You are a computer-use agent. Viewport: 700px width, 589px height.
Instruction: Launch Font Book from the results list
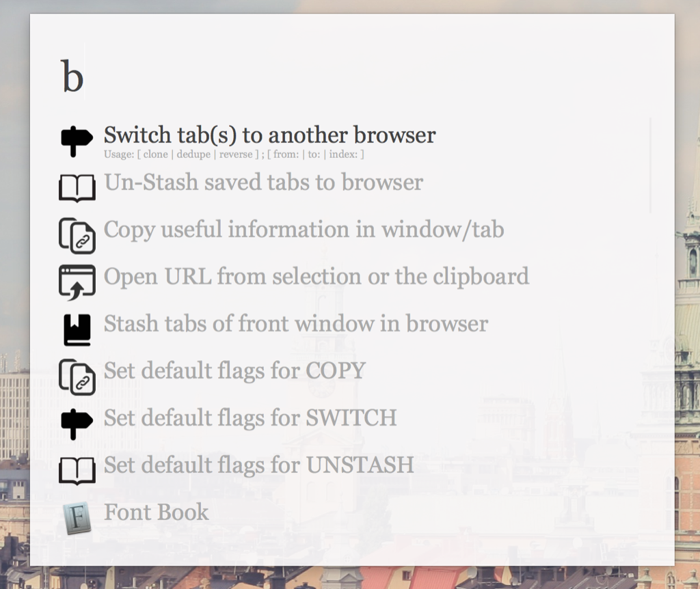click(x=156, y=512)
